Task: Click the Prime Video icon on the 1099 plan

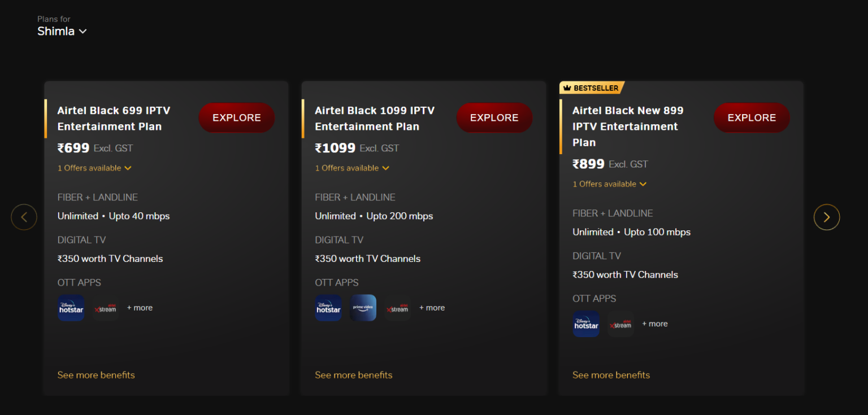Action: [363, 308]
